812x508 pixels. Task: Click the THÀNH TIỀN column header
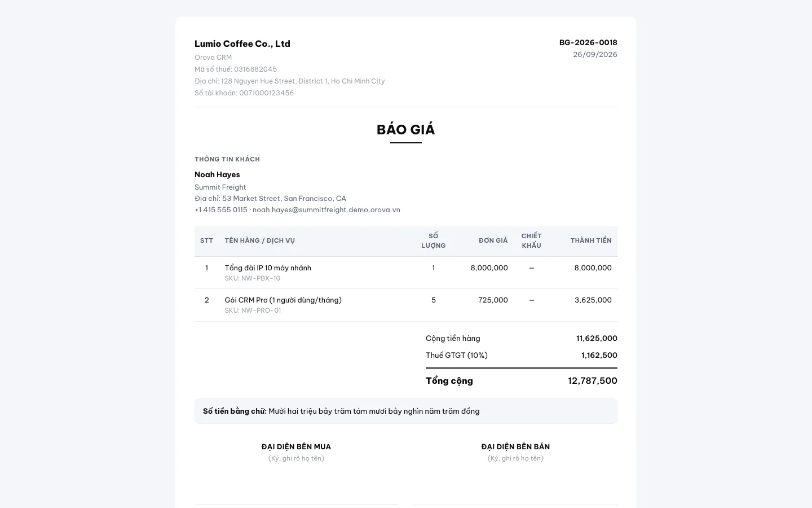click(591, 240)
